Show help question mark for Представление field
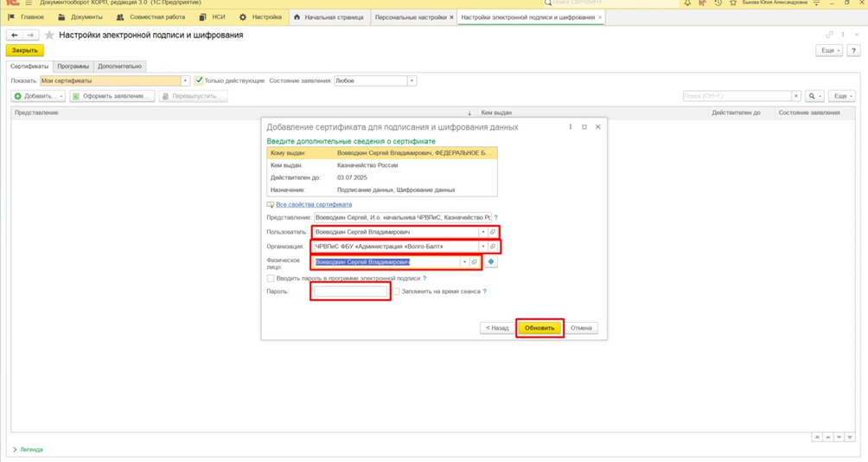 (496, 217)
